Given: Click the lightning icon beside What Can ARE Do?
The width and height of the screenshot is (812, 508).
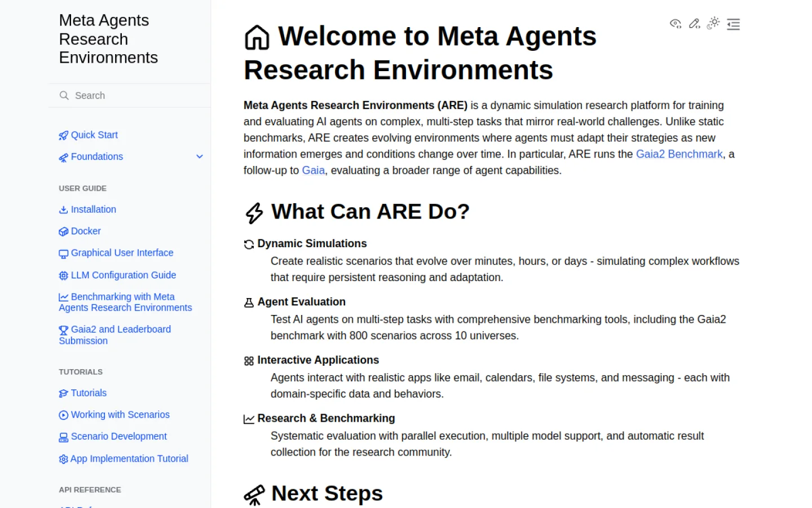Looking at the screenshot, I should [254, 213].
